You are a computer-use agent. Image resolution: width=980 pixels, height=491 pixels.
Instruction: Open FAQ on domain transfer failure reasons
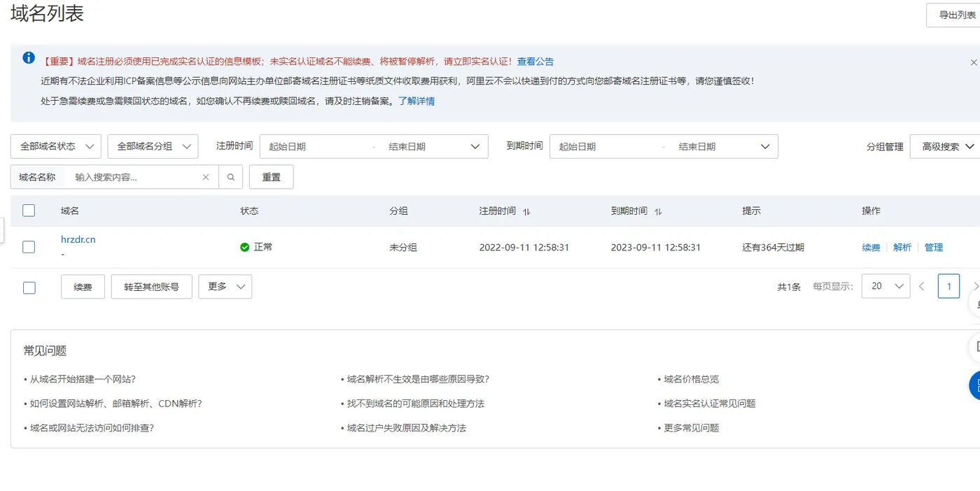[407, 427]
